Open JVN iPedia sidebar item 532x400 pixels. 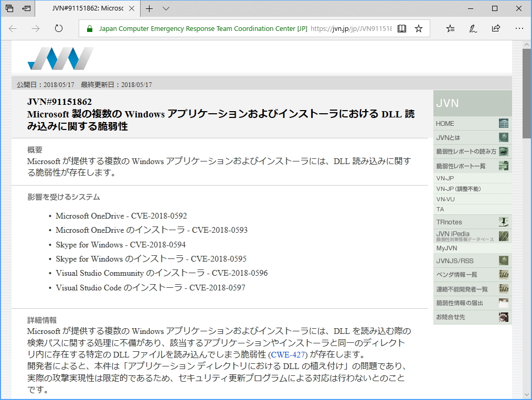click(x=472, y=236)
